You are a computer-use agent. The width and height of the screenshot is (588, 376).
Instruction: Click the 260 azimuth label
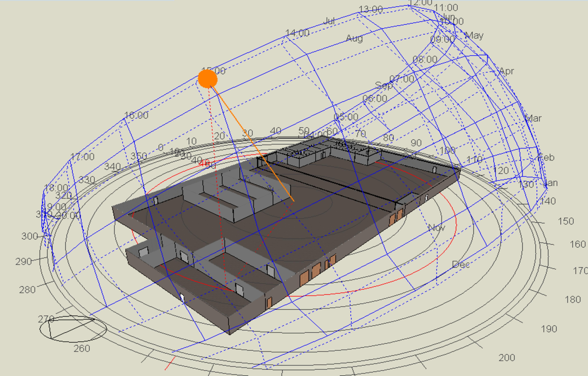tap(82, 348)
